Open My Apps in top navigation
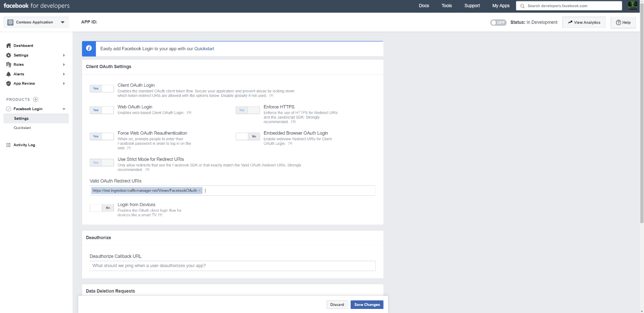The image size is (644, 313). (501, 6)
